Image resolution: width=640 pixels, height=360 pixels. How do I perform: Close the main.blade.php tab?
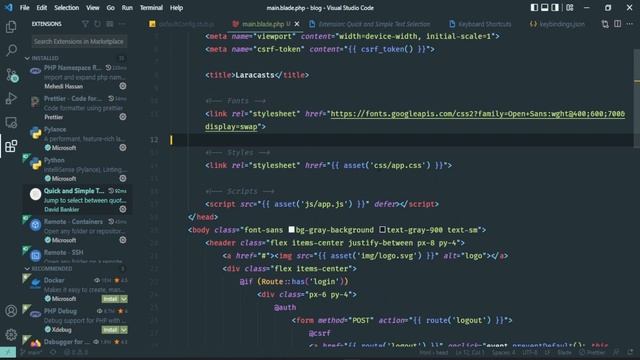297,24
